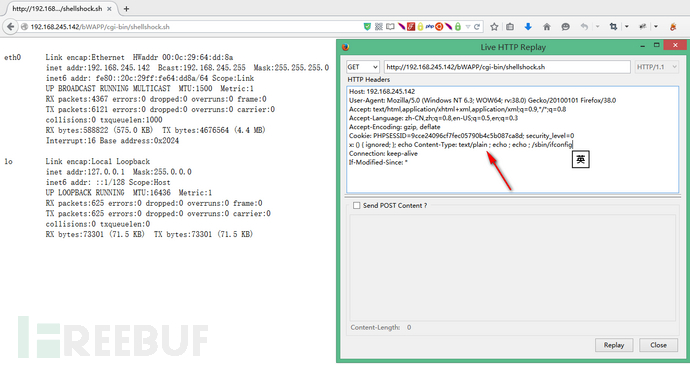Click the grey undo arrow toolbar icon
The width and height of the screenshot is (690, 365).
584,27
